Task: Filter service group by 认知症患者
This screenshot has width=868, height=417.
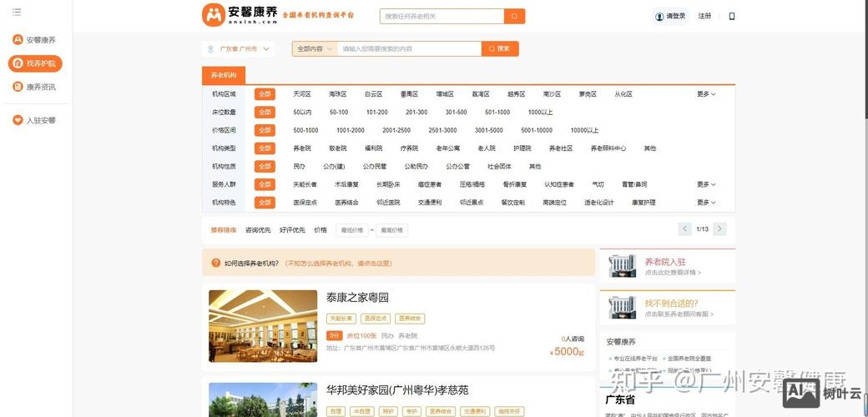Action: (x=559, y=184)
